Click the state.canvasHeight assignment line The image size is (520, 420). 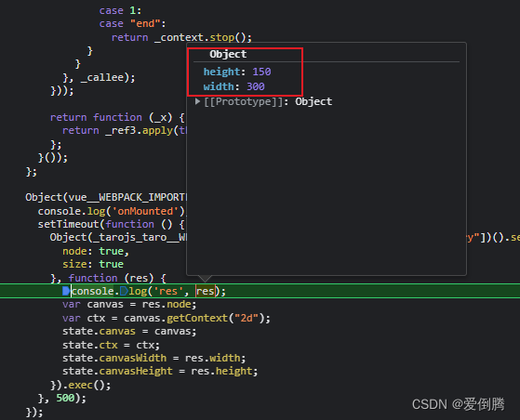tap(160, 372)
